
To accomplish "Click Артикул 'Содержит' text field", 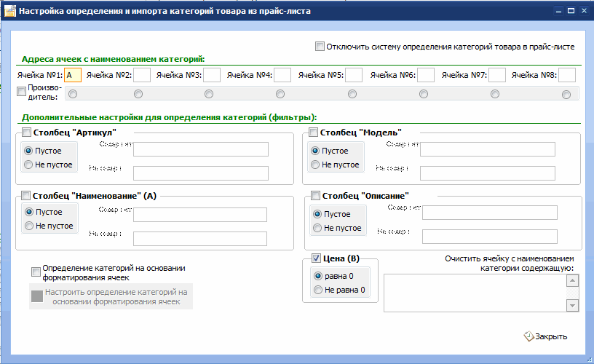I will 201,149.
